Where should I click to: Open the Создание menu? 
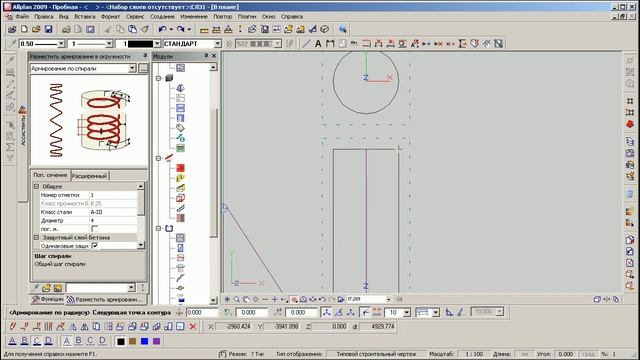click(162, 17)
